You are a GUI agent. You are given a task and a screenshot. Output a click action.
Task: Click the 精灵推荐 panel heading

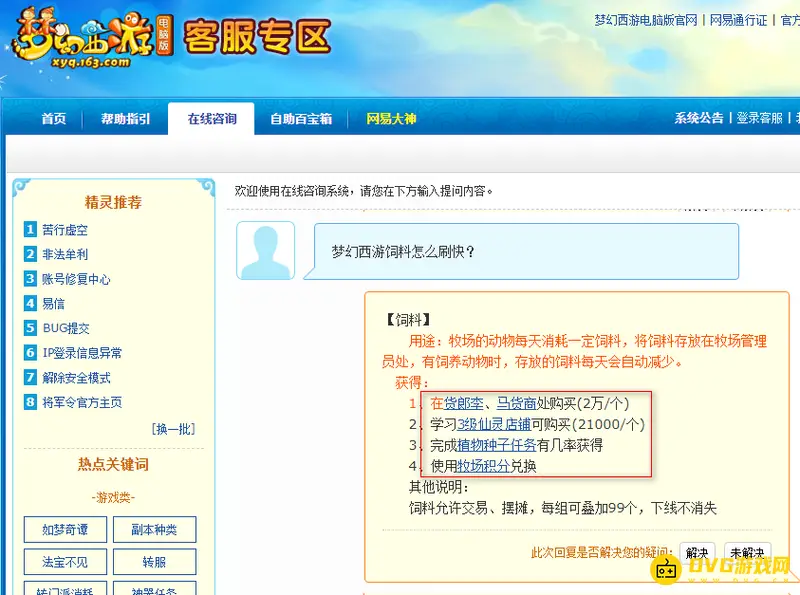click(113, 202)
